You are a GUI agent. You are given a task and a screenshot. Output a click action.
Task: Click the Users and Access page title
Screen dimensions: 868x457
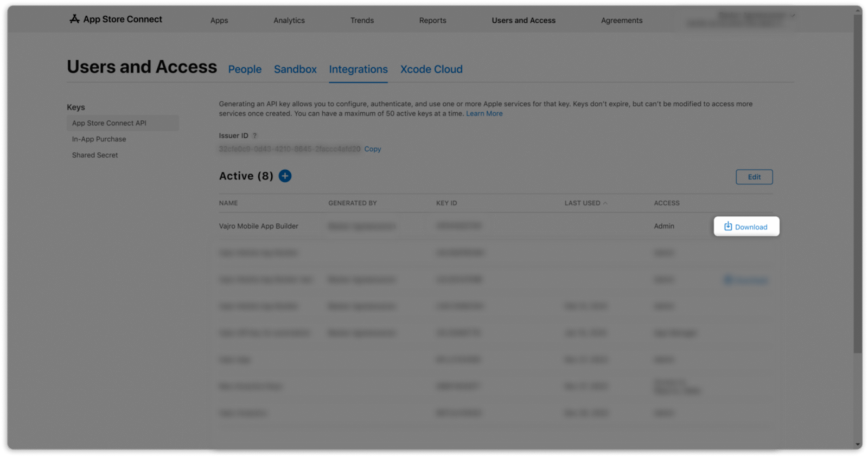pyautogui.click(x=142, y=67)
